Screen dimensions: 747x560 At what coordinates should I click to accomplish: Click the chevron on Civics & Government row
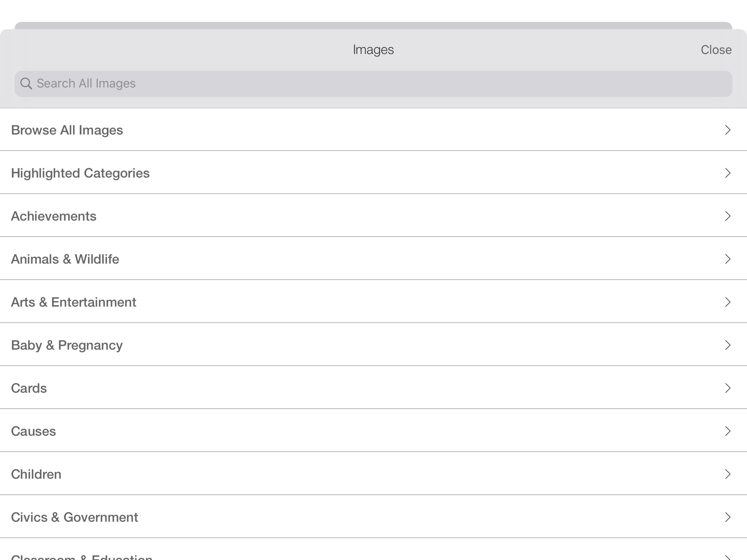[x=728, y=517]
